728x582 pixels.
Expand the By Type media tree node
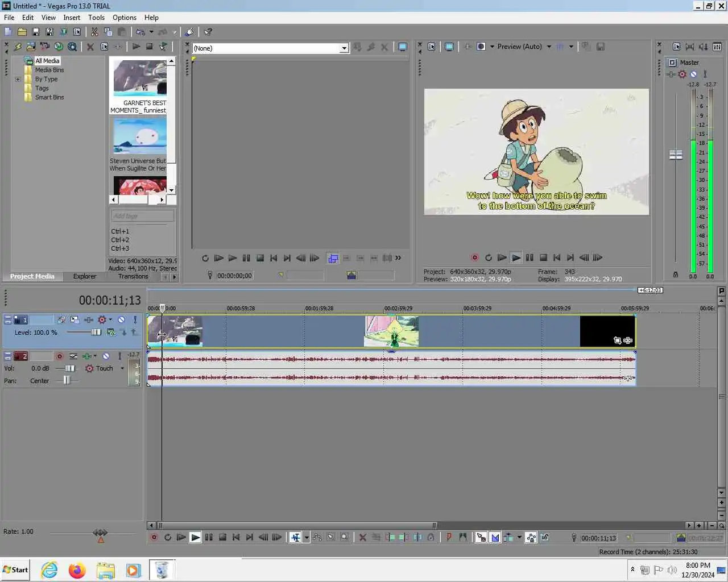(18, 79)
